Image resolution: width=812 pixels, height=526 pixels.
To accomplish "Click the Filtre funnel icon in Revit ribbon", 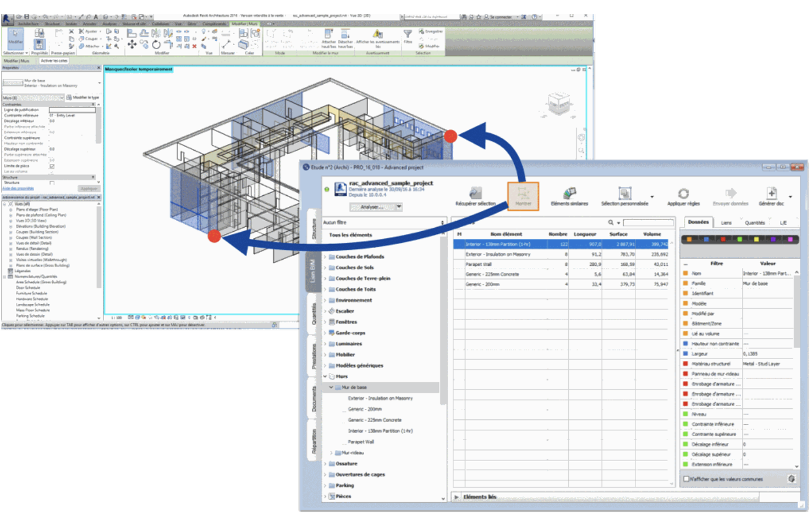I will tap(408, 35).
